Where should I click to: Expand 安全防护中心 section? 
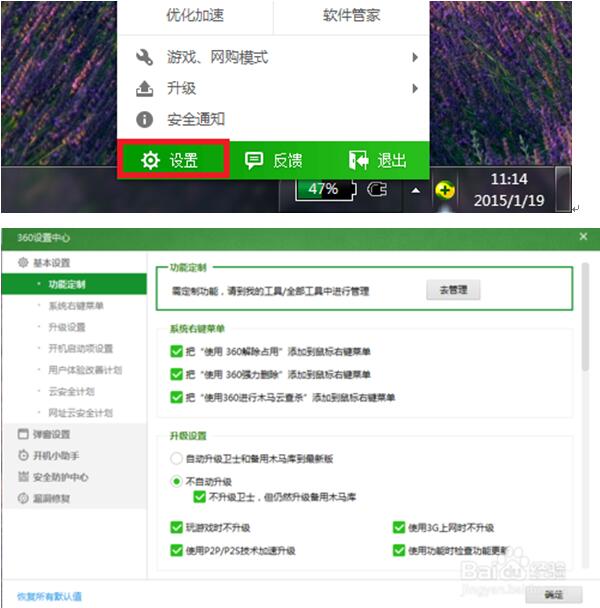click(74, 477)
